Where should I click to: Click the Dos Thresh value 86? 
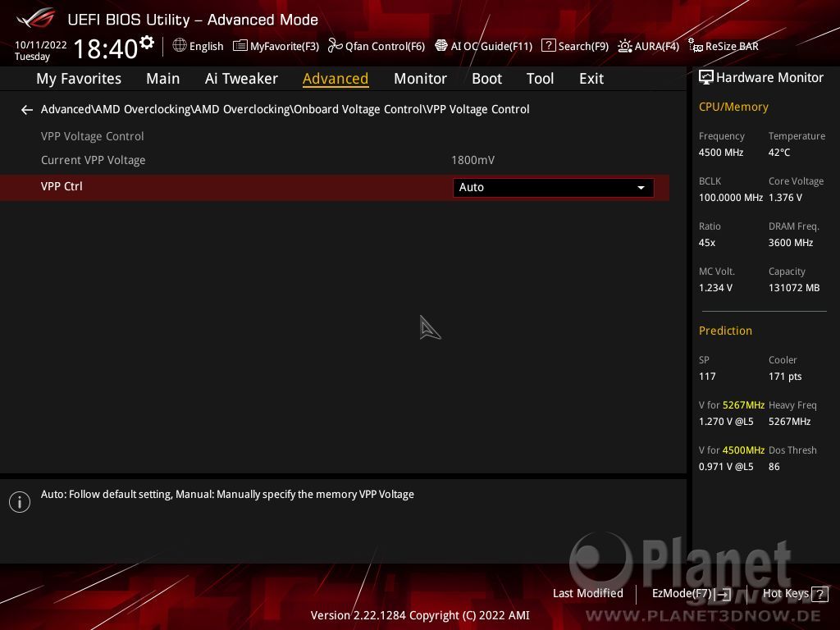point(774,467)
